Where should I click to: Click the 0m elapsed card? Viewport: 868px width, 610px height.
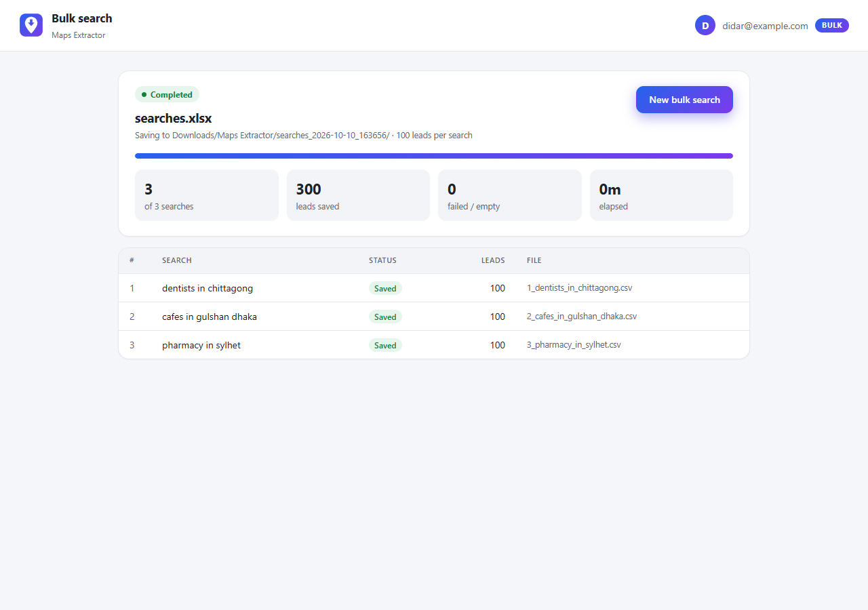(x=661, y=195)
